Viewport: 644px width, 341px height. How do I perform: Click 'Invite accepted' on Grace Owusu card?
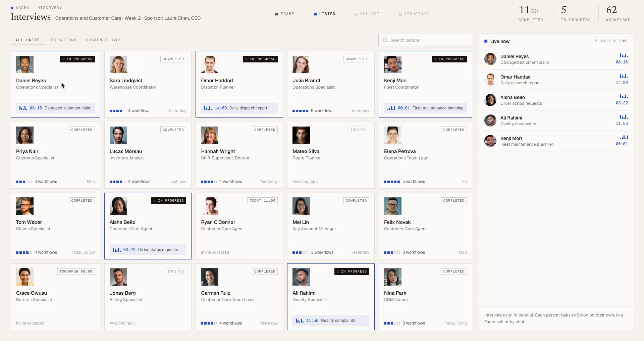30,323
